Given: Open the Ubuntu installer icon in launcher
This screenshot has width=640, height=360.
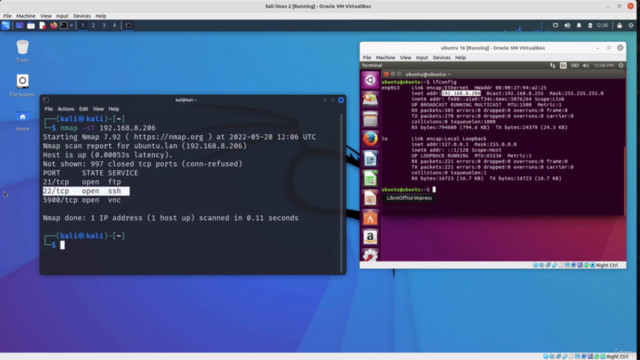Looking at the screenshot, I should tap(370, 99).
